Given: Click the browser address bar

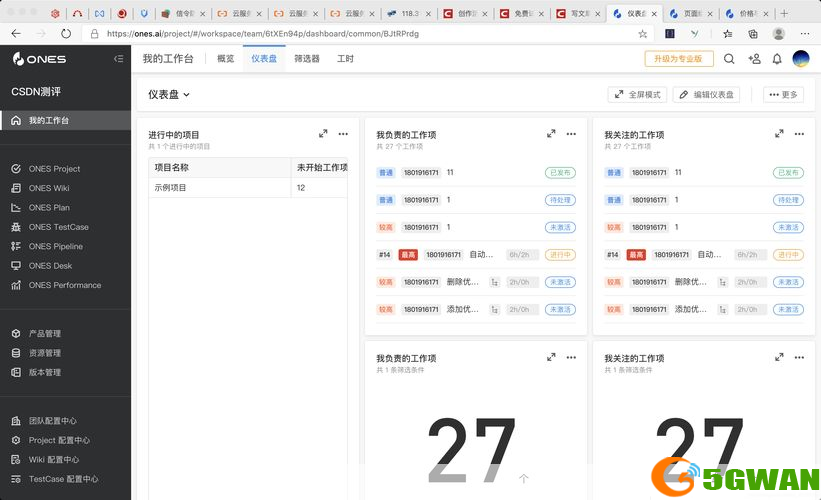Looking at the screenshot, I should 367,34.
